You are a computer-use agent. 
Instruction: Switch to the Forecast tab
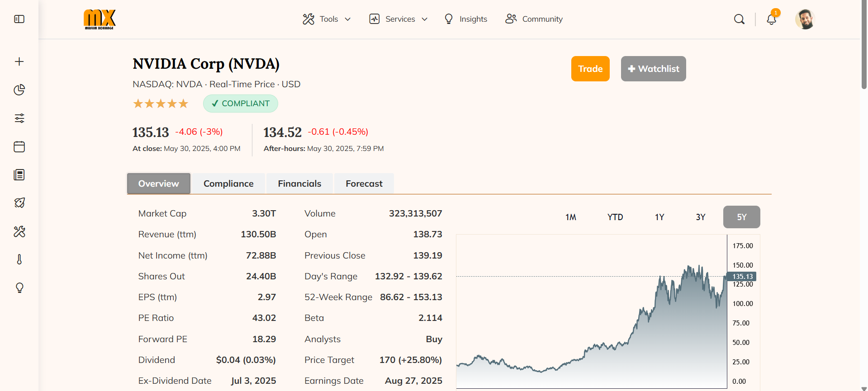364,184
